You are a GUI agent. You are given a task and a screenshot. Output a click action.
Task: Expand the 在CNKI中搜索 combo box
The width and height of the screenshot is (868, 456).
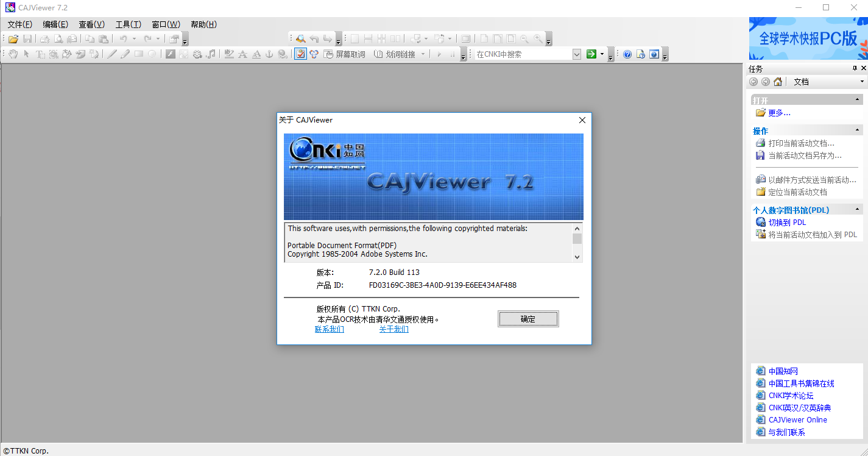(577, 54)
